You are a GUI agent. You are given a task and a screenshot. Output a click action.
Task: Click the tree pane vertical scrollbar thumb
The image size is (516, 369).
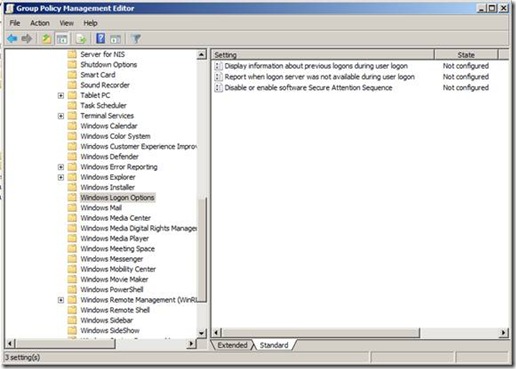(x=202, y=250)
